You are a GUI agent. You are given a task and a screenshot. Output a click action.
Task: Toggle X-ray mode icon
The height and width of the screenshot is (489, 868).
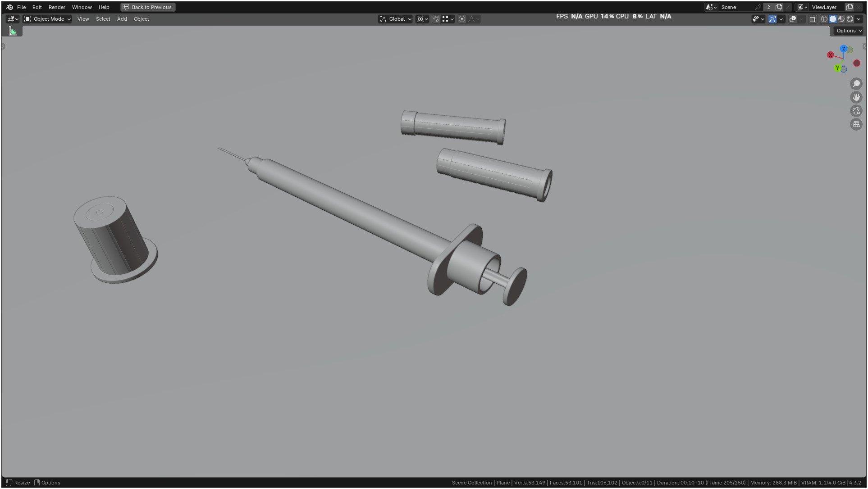click(x=813, y=19)
